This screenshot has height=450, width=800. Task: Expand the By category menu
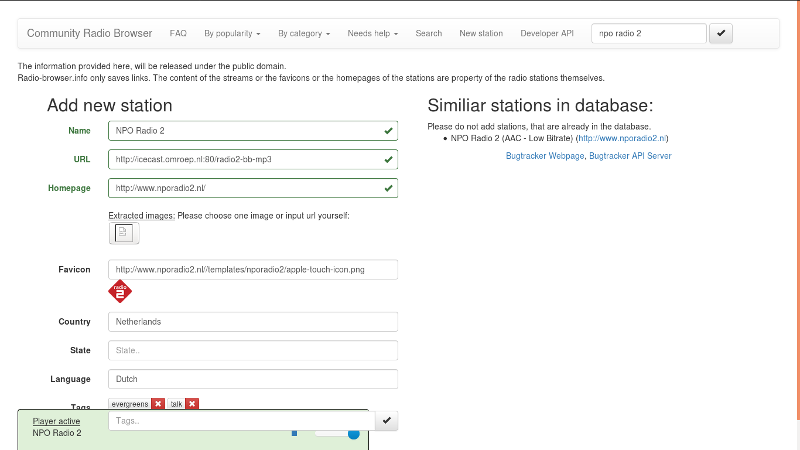click(x=304, y=33)
